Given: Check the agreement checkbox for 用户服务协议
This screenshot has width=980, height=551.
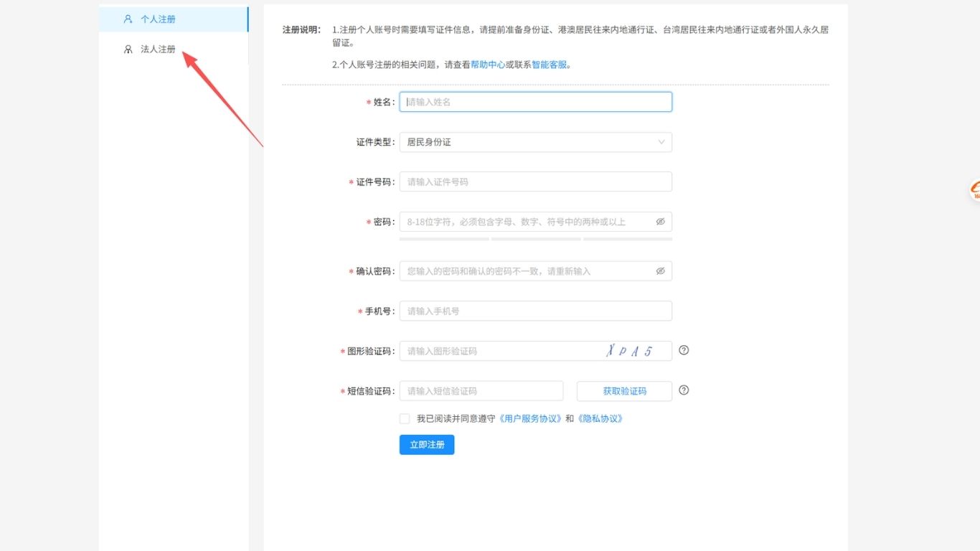Looking at the screenshot, I should (405, 419).
